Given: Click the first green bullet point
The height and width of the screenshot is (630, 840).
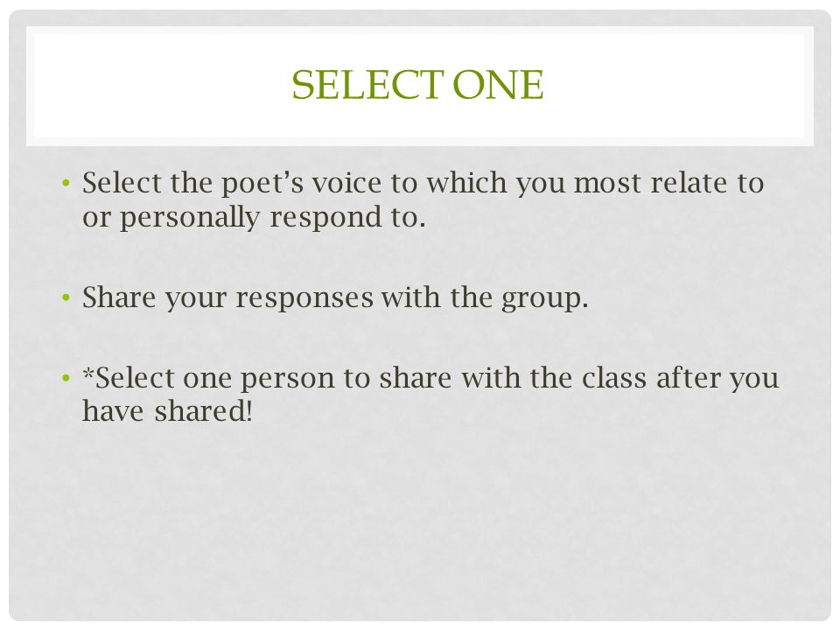Looking at the screenshot, I should tap(66, 183).
